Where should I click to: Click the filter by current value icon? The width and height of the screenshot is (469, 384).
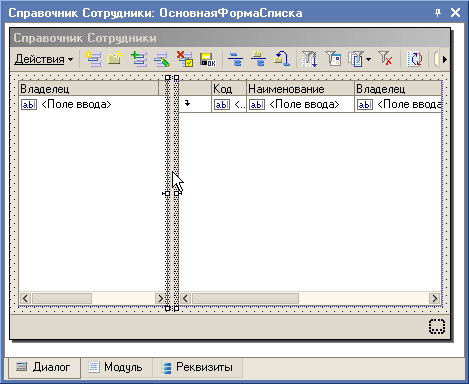[333, 59]
